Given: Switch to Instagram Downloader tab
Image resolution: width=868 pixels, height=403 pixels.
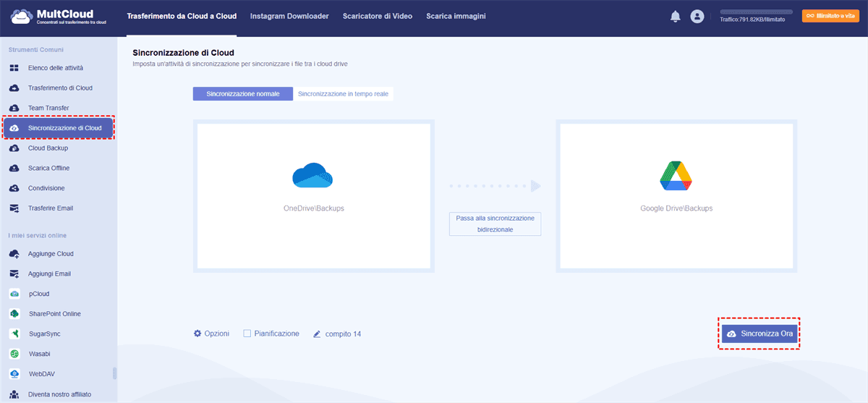Looking at the screenshot, I should [289, 16].
